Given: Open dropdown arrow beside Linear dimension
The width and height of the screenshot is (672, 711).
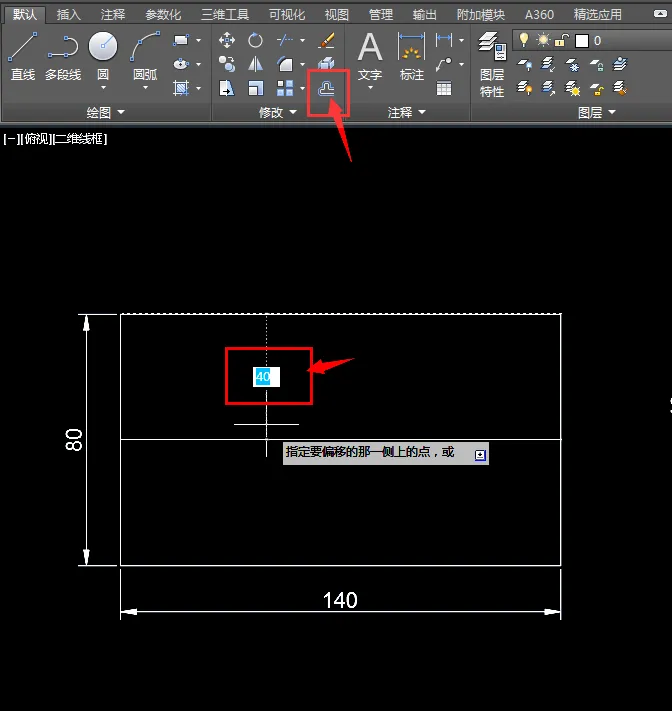Looking at the screenshot, I should (x=461, y=40).
